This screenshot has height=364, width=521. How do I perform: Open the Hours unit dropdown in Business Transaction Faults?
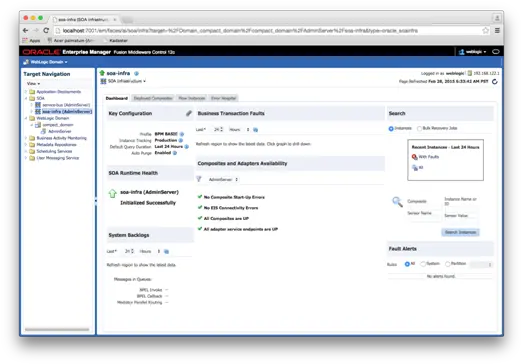coord(239,130)
